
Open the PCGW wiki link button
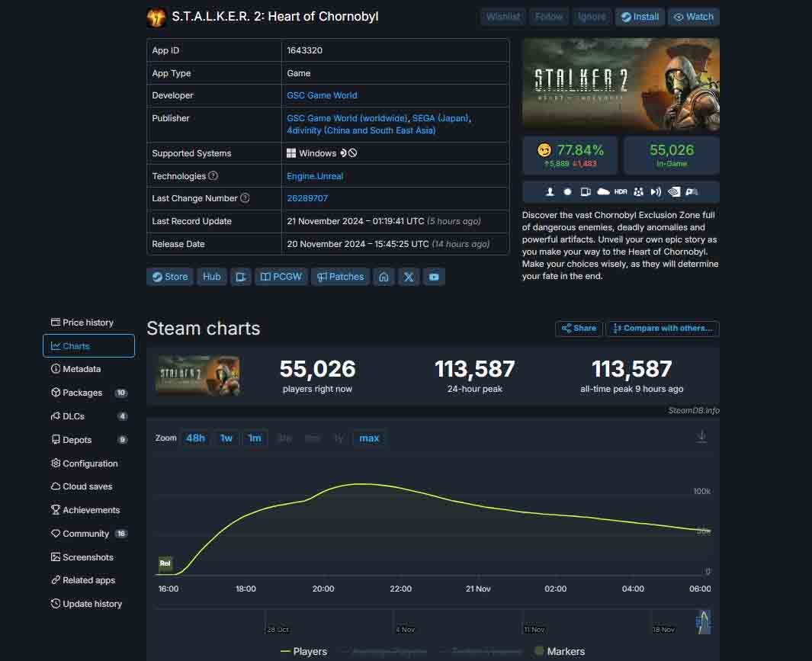tap(281, 277)
